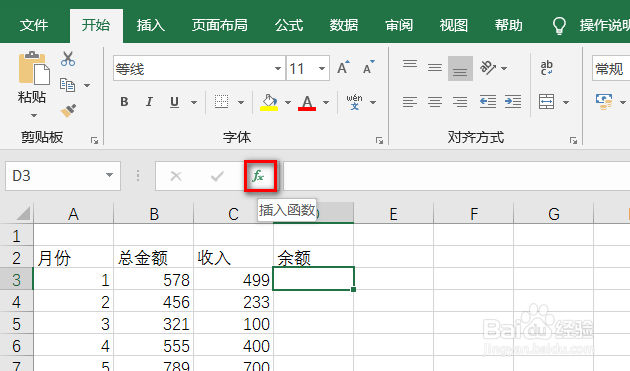The height and width of the screenshot is (371, 630).
Task: Increase font size with larger A
Action: [344, 68]
